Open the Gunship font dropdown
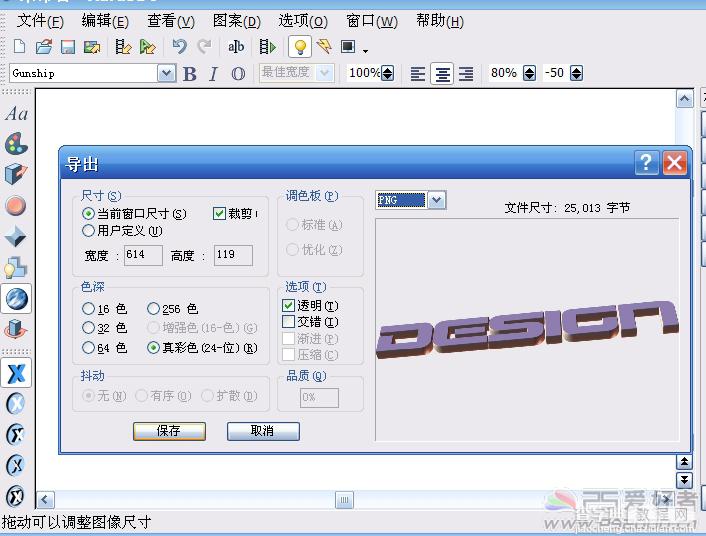Image resolution: width=706 pixels, height=536 pixels. (166, 73)
